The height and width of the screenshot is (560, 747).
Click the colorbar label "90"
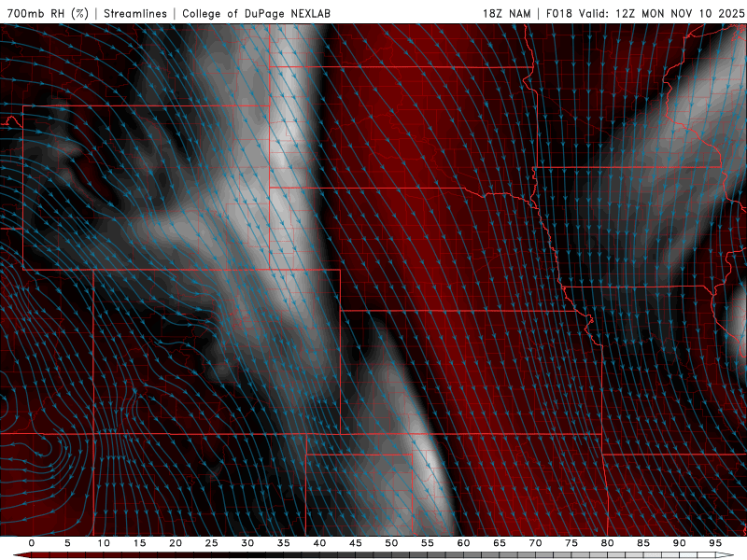680,543
